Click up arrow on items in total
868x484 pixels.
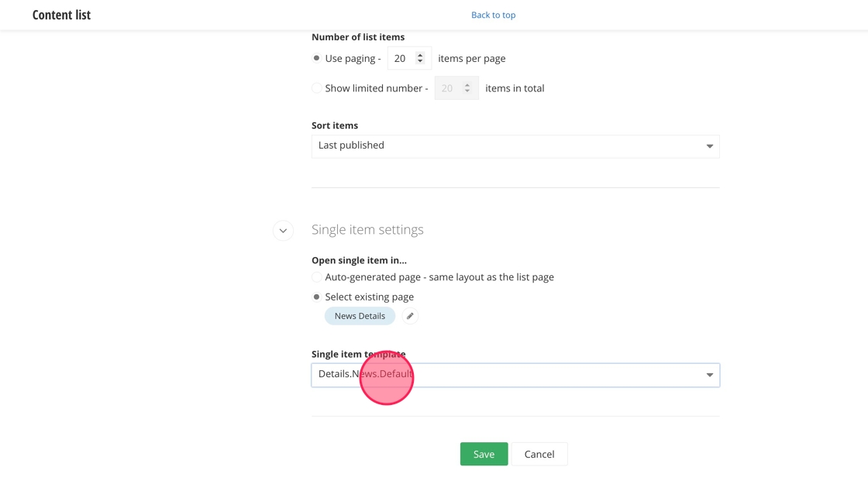467,84
